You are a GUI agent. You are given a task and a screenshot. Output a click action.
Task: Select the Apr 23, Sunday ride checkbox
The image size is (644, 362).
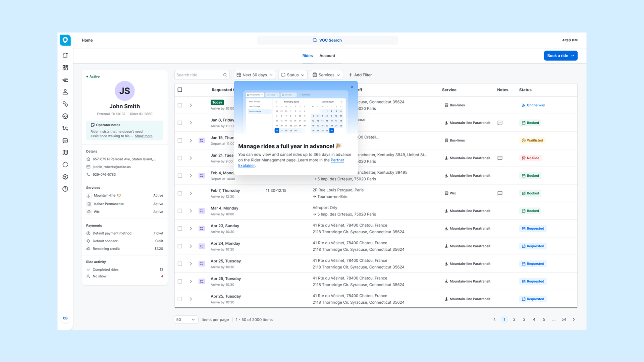click(180, 229)
